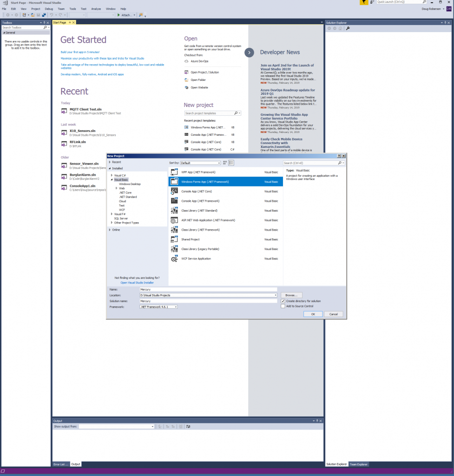Click the Solution name input field
This screenshot has height=476, width=454.
click(x=208, y=301)
